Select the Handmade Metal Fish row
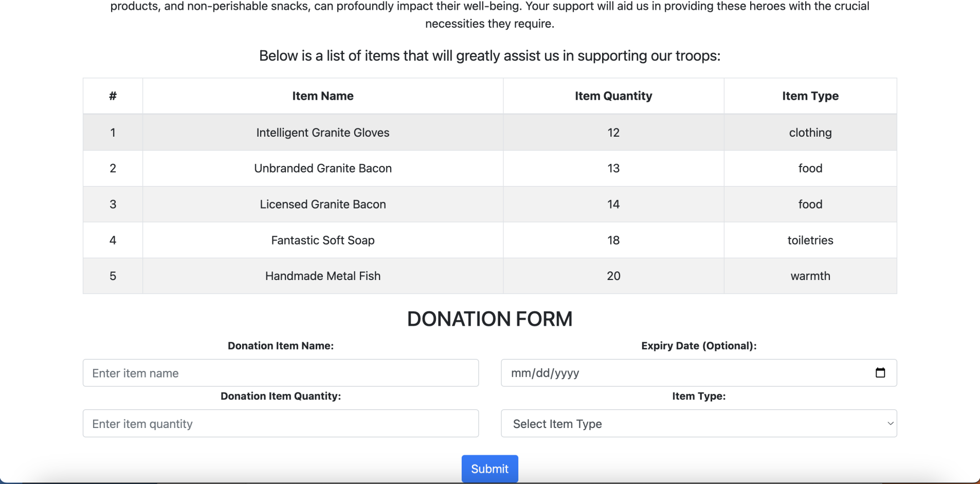The width and height of the screenshot is (980, 484). (490, 276)
